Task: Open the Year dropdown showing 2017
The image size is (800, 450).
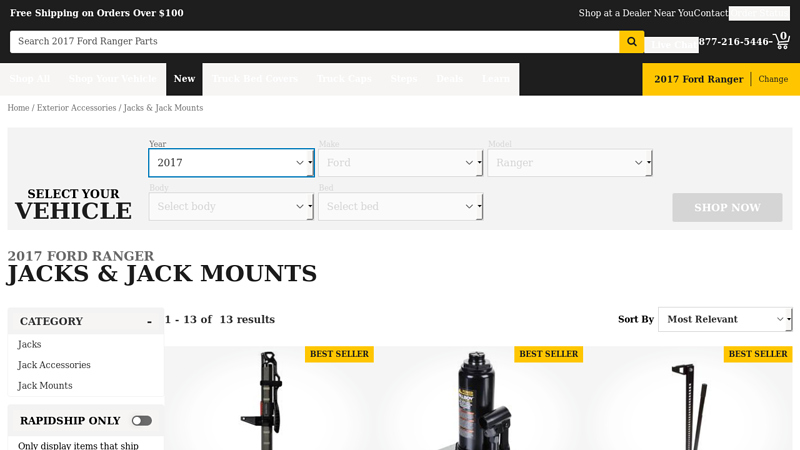Action: click(231, 163)
